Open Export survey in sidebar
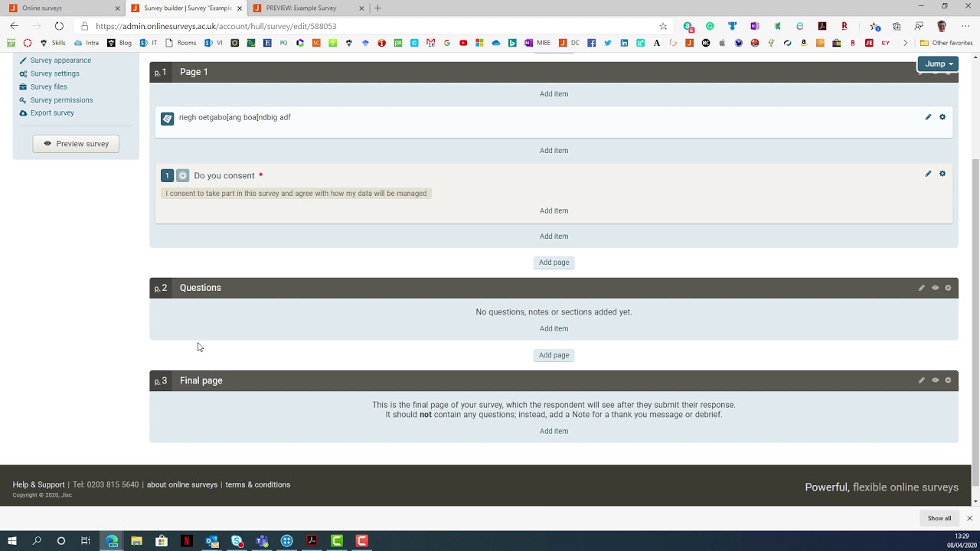 click(x=52, y=112)
